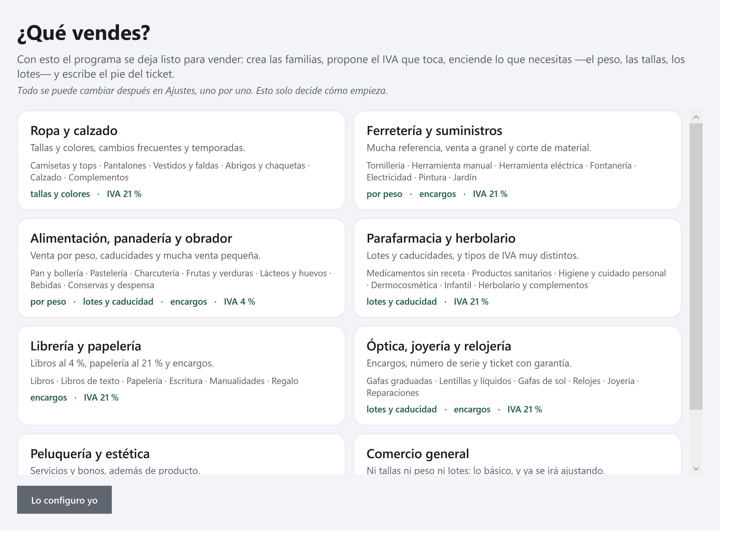
Task: Choose the Comercio general card
Action: [x=517, y=454]
